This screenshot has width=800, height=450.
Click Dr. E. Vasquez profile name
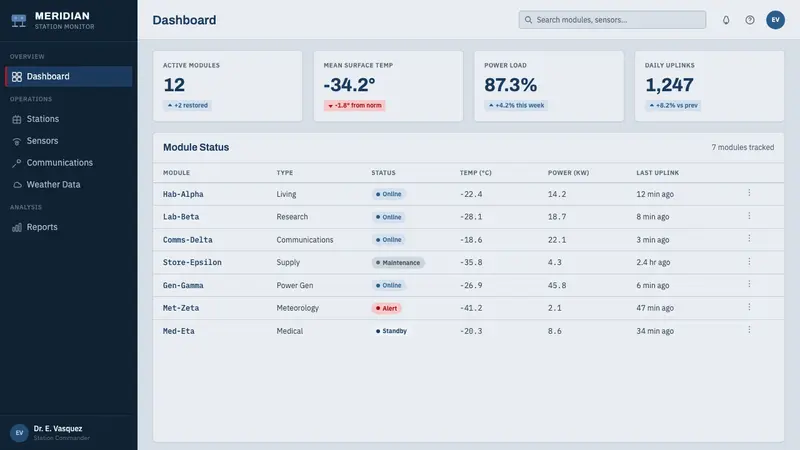coord(58,429)
